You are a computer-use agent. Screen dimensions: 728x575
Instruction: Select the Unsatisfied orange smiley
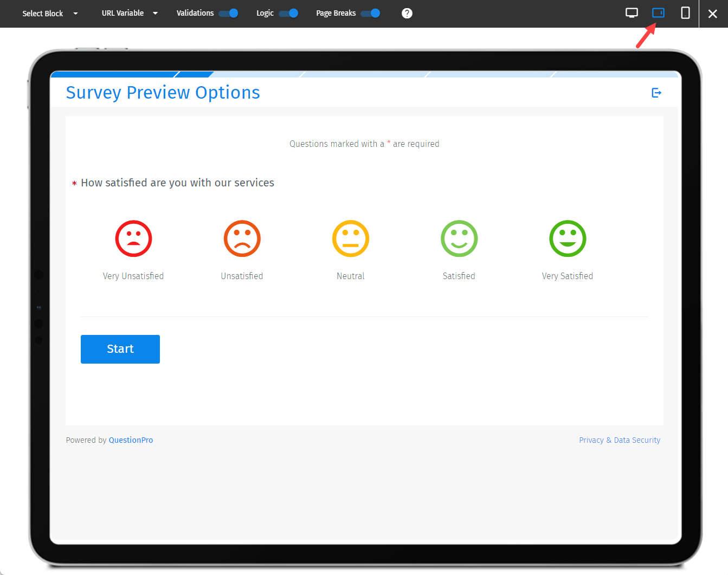click(x=242, y=238)
